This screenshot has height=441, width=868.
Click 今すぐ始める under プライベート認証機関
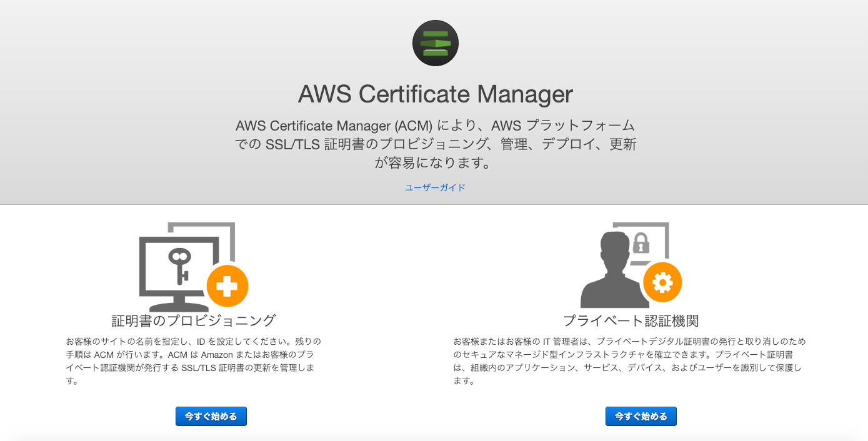coord(641,416)
